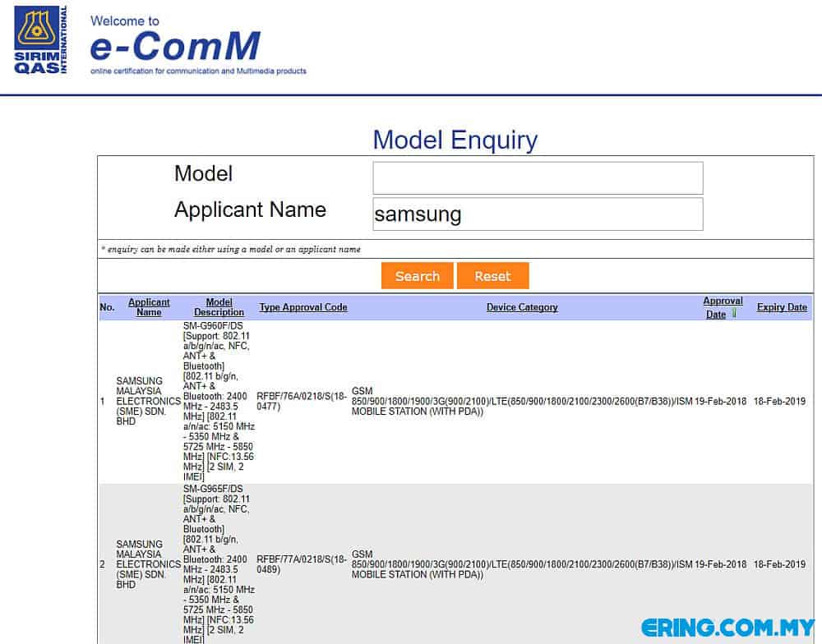This screenshot has width=822, height=644.
Task: Focus the Applicant Name field containing samsung
Action: 538,214
